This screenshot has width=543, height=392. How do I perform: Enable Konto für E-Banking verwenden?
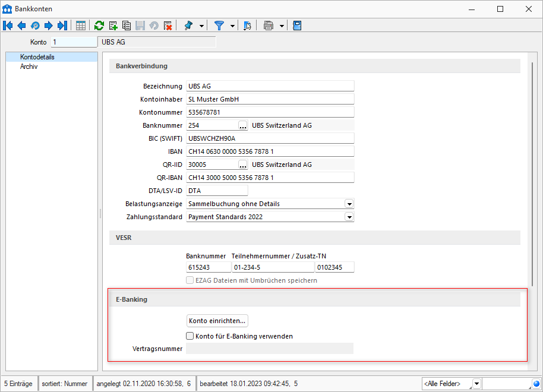[x=190, y=336]
